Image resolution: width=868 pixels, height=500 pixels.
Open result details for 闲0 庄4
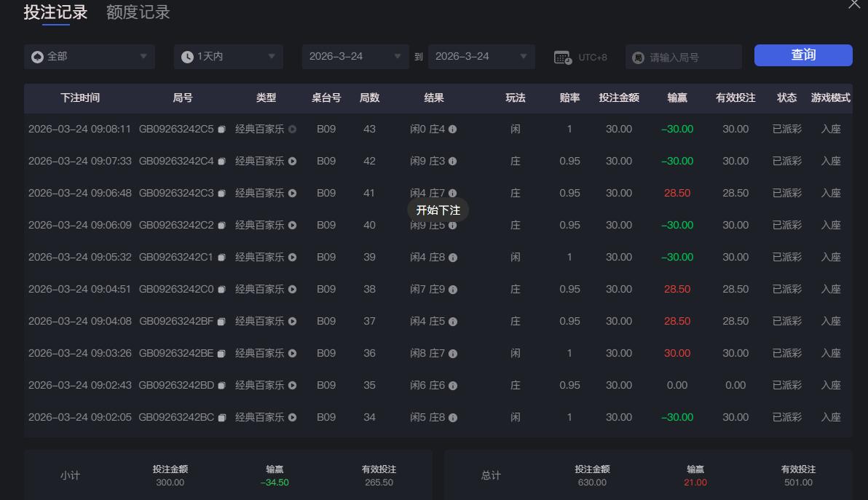(452, 129)
